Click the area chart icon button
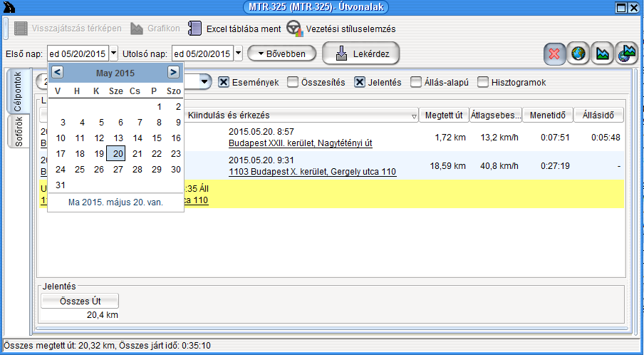Image resolution: width=644 pixels, height=355 pixels. coord(603,54)
